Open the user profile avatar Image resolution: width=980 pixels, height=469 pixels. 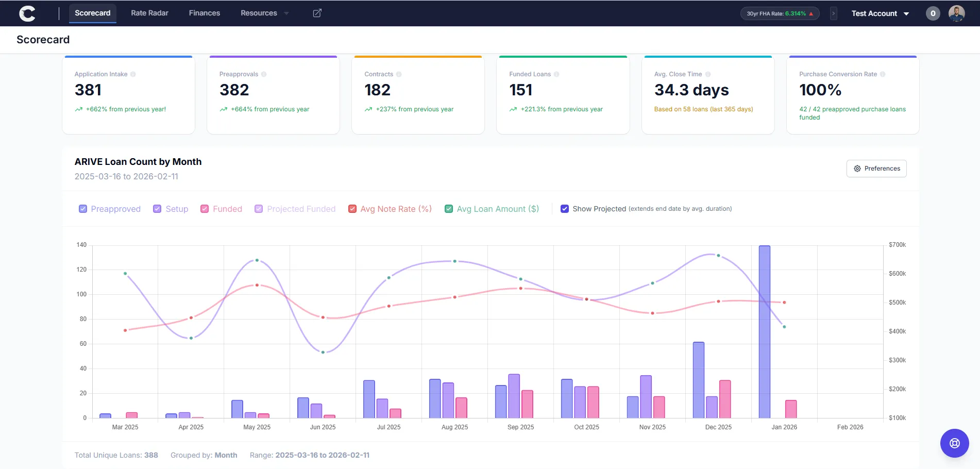coord(956,13)
